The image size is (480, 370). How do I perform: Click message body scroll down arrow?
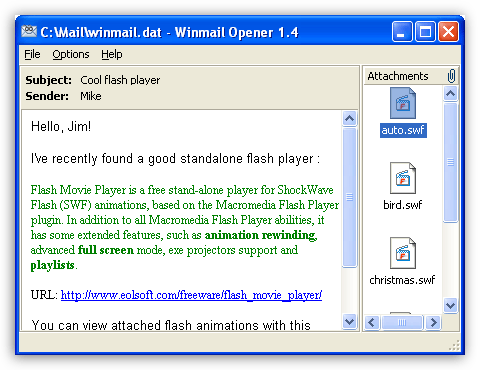pyautogui.click(x=350, y=322)
